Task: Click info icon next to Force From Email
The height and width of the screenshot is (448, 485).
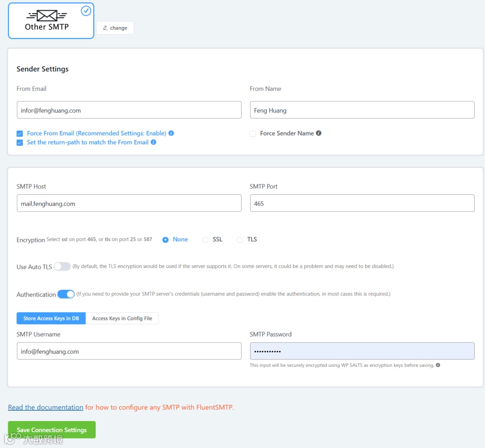Action: pos(171,133)
